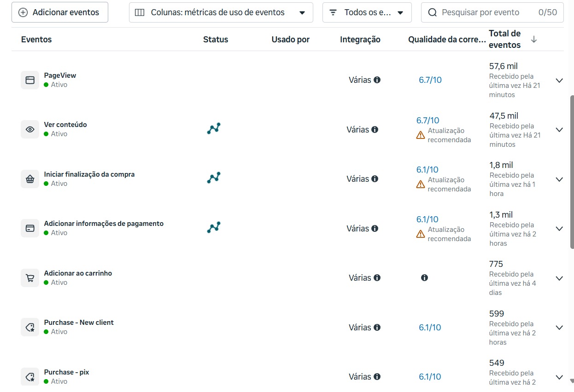
Task: Open the Colunas: métricas de uso dropdown
Action: coord(221,12)
